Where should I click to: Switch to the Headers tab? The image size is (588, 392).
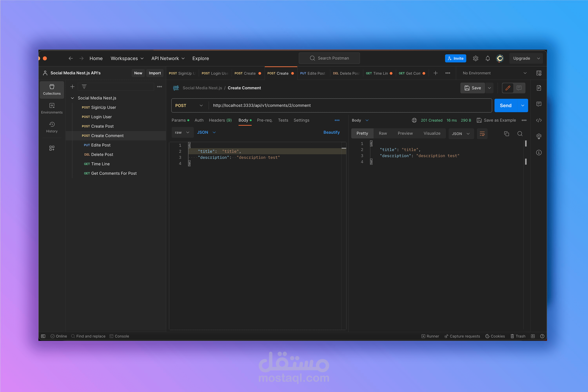coord(220,120)
